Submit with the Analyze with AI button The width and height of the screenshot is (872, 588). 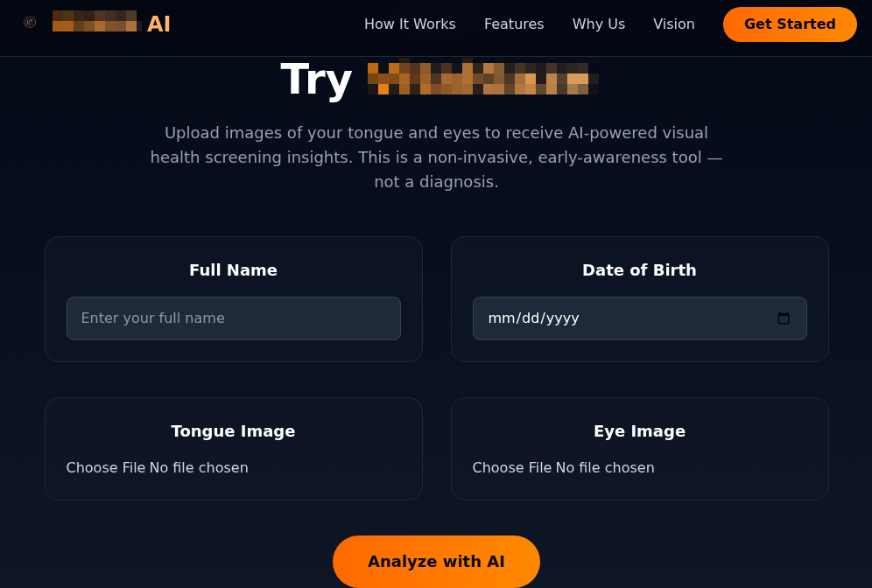[436, 562]
